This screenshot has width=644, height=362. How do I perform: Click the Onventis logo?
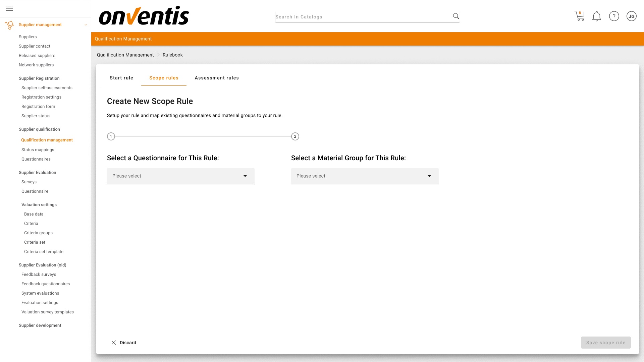pos(144,16)
